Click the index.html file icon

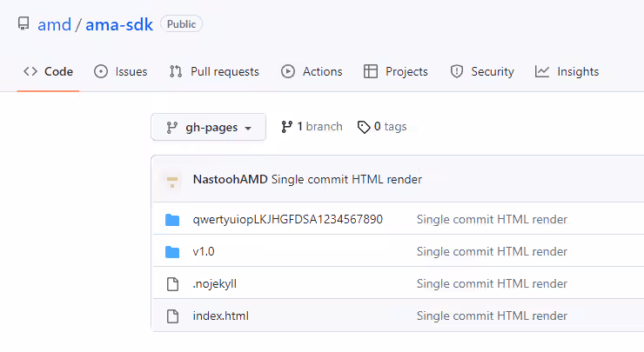pyautogui.click(x=172, y=316)
